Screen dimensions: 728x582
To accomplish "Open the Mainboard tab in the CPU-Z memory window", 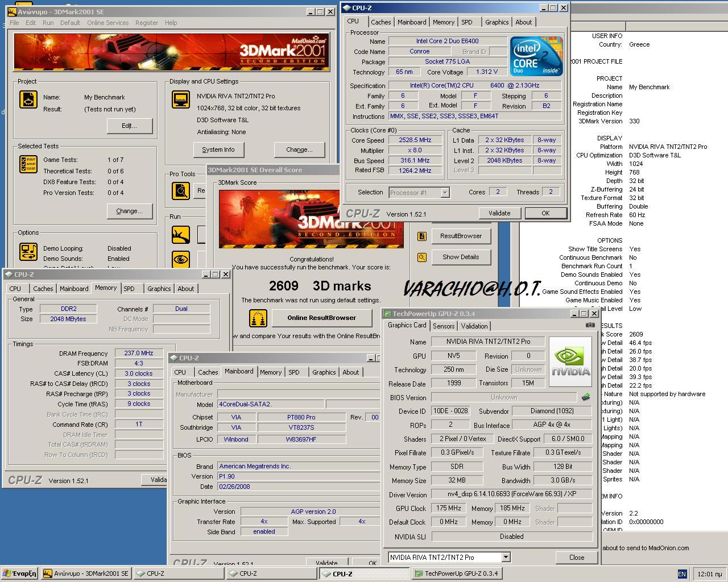I will [x=74, y=289].
